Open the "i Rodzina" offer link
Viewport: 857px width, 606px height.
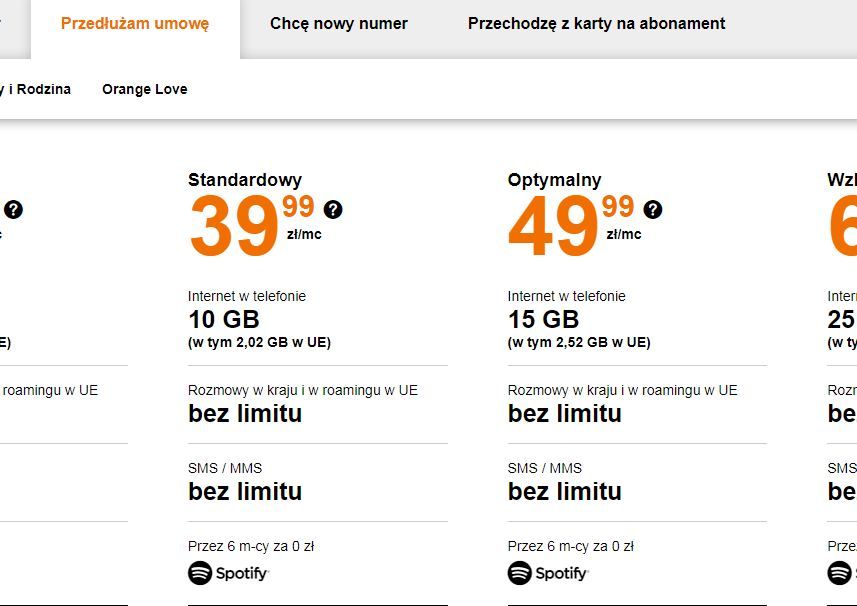pos(38,89)
